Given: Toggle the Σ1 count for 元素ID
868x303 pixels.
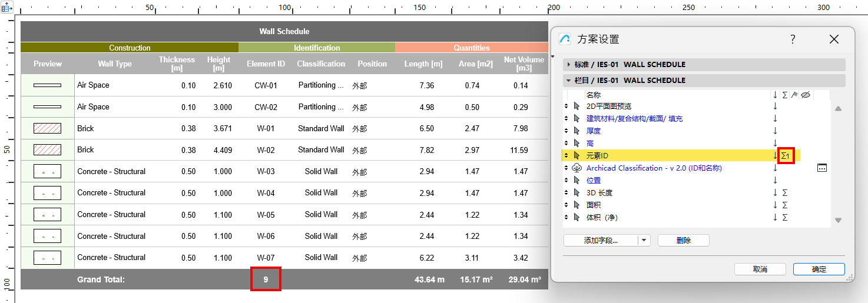Looking at the screenshot, I should [786, 156].
